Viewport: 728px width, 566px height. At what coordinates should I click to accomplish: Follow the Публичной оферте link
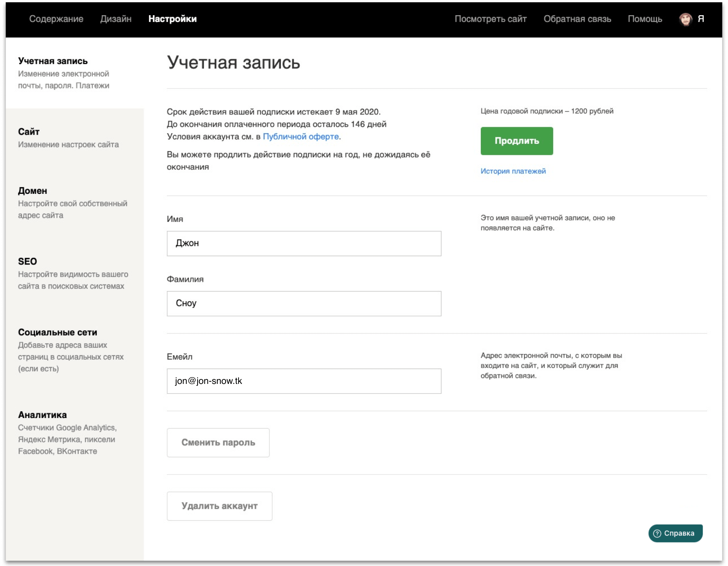[x=301, y=137]
